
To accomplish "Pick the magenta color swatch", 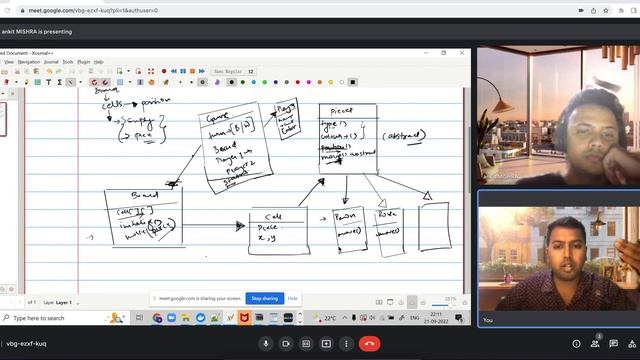I will coord(309,82).
